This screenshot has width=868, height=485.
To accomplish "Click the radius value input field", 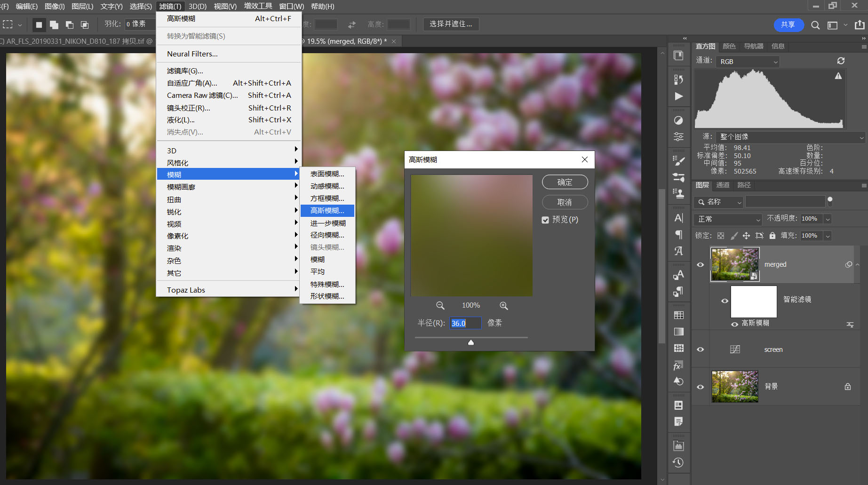I will point(465,324).
